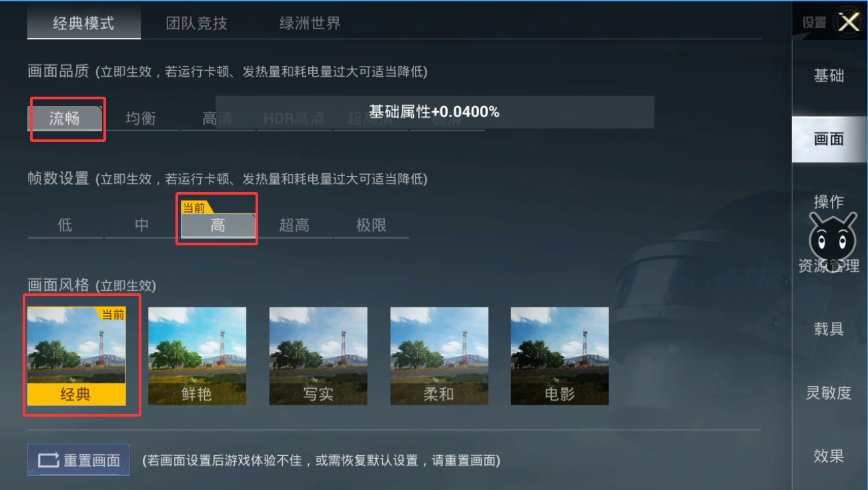Select the 柔和 style thumbnail

(x=439, y=356)
